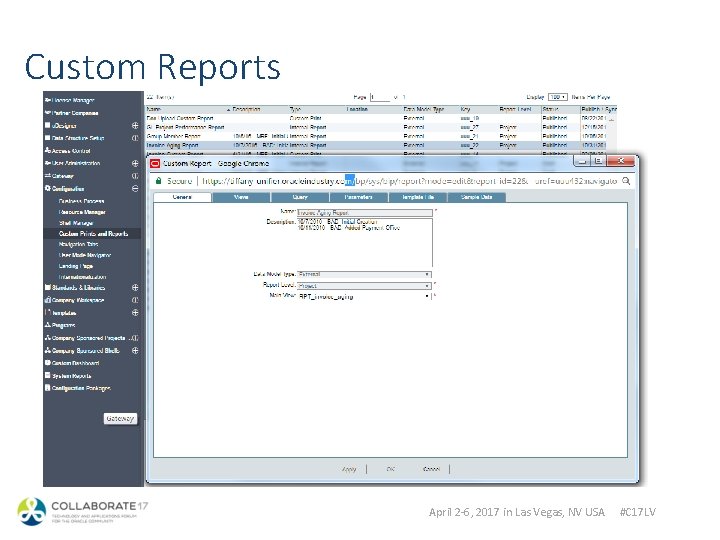
Task: Click the Page number input field
Action: [x=380, y=97]
